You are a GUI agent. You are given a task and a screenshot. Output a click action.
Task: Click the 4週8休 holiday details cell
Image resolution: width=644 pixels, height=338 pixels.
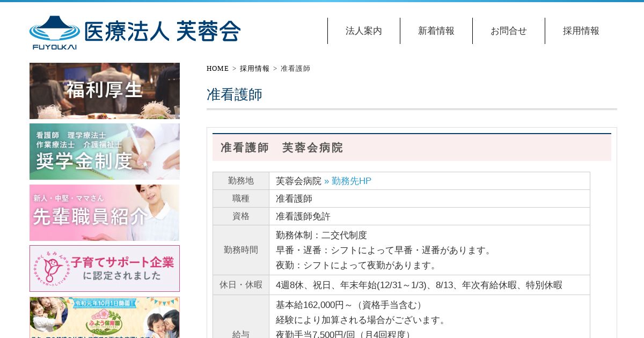(429, 285)
